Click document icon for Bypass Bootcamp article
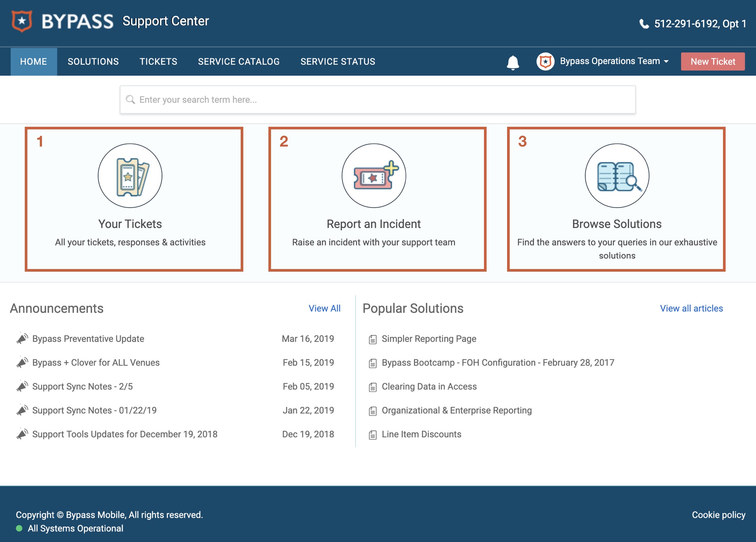The height and width of the screenshot is (542, 756). (373, 363)
